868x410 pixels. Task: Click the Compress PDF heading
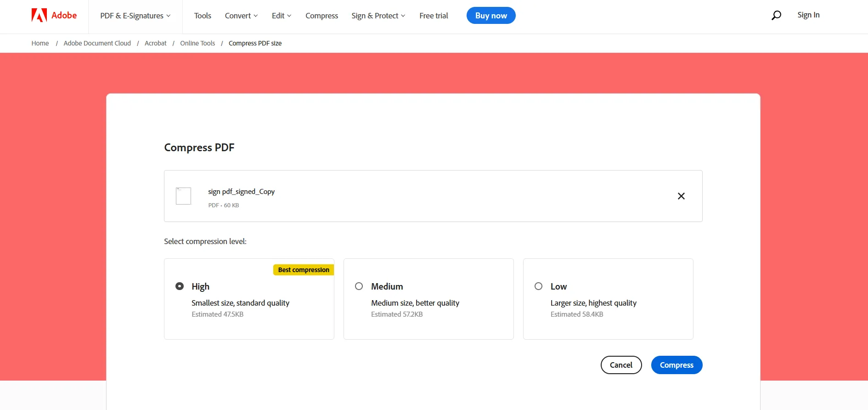[199, 148]
